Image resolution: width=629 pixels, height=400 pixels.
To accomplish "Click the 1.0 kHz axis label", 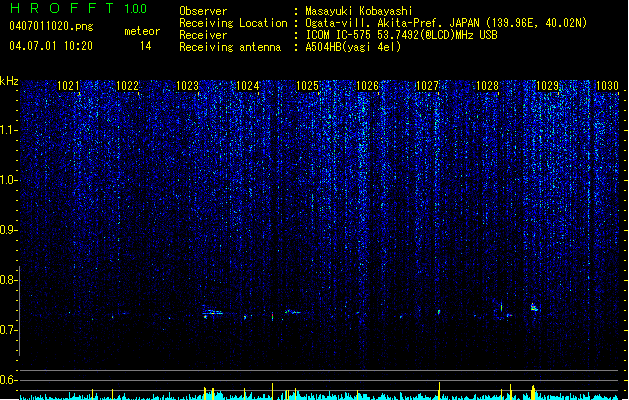I will pos(9,180).
